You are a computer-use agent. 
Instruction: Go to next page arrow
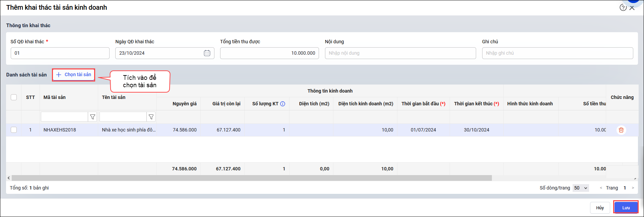coord(633,188)
